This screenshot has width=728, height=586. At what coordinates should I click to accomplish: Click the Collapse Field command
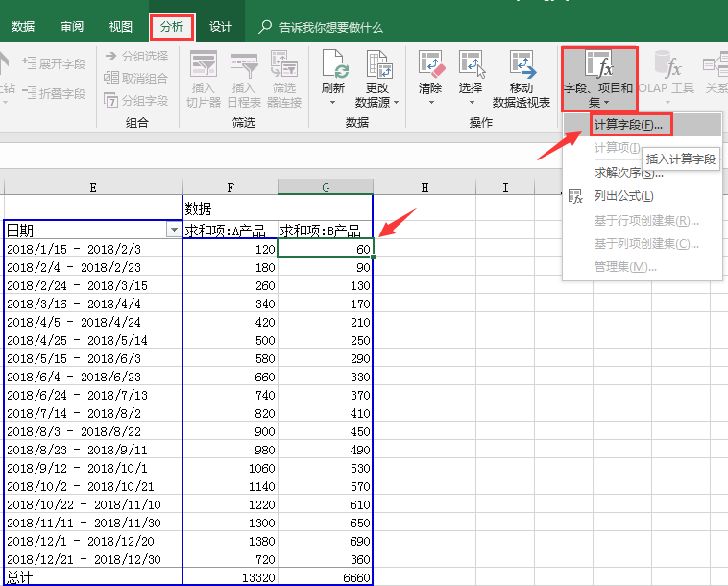pos(54,93)
